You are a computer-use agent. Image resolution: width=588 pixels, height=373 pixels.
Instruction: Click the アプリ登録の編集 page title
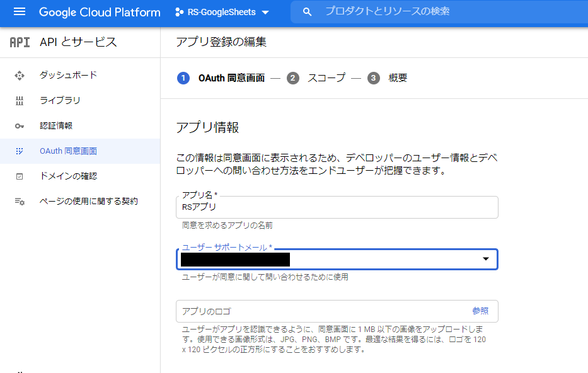(x=221, y=42)
